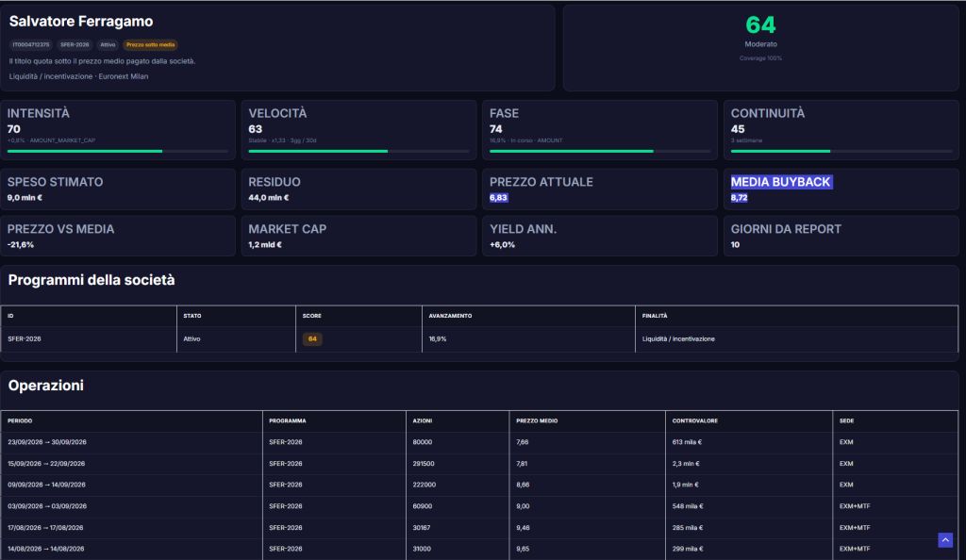The height and width of the screenshot is (560, 966).
Task: Select the Speso stimato value 9,0 mln €
Action: (25, 198)
